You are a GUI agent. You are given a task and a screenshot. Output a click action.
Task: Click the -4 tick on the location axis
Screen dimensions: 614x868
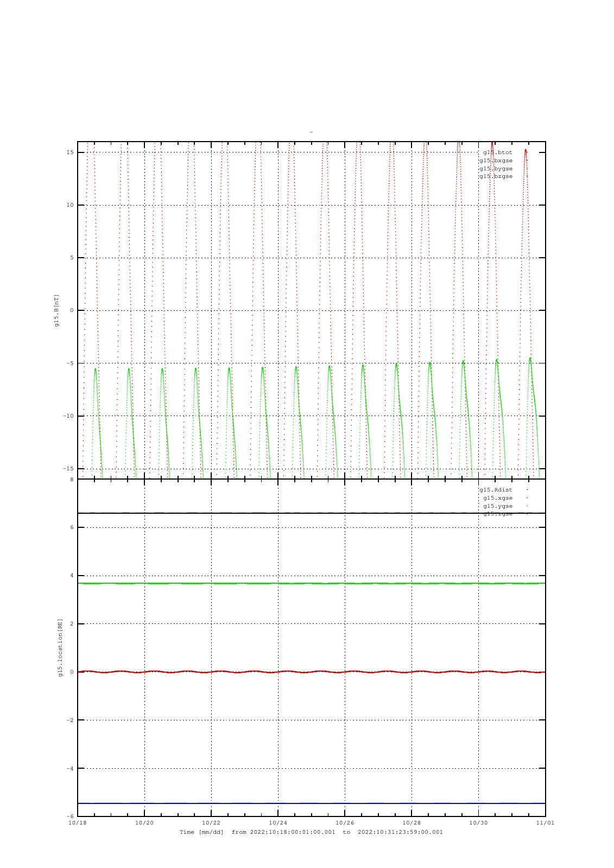70,769
